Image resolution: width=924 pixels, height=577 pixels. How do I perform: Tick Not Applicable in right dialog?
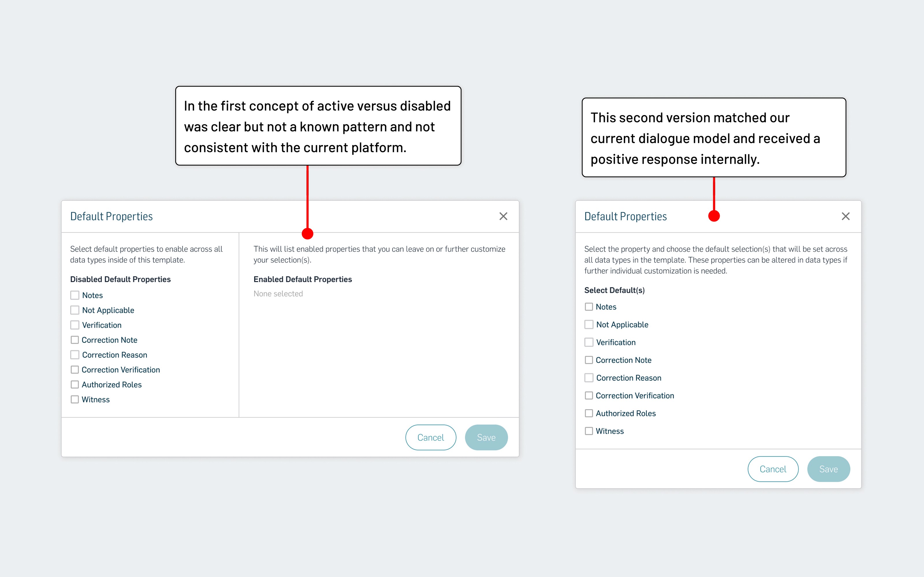tap(589, 325)
